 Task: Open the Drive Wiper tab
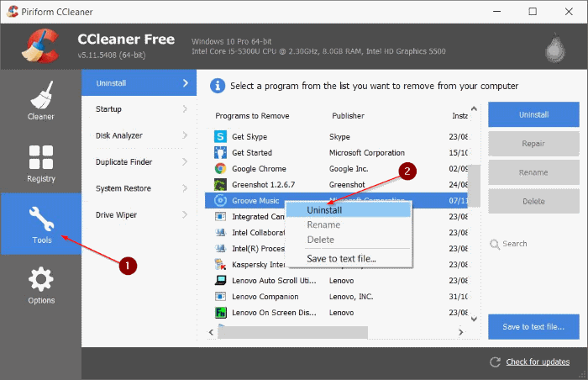click(139, 214)
